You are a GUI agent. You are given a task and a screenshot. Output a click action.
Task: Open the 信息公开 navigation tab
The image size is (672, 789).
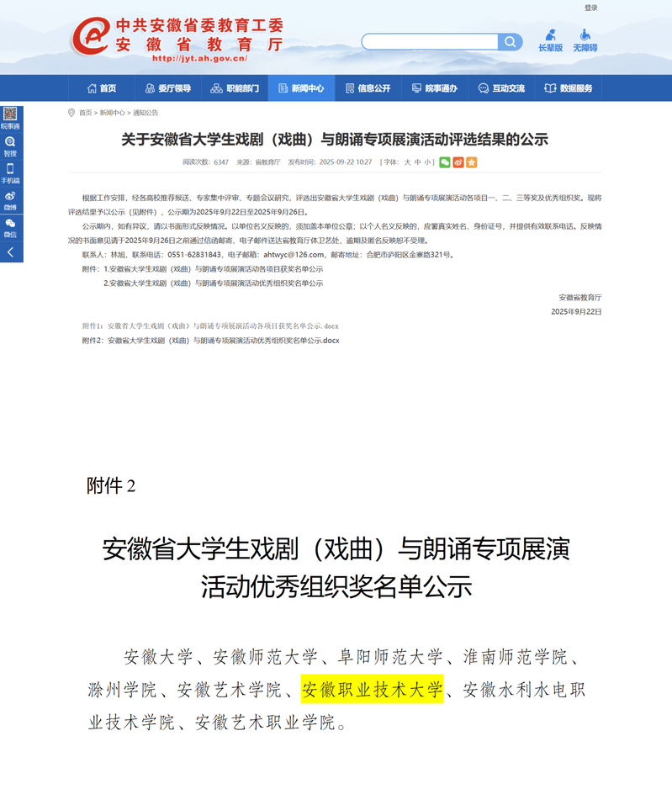[368, 88]
